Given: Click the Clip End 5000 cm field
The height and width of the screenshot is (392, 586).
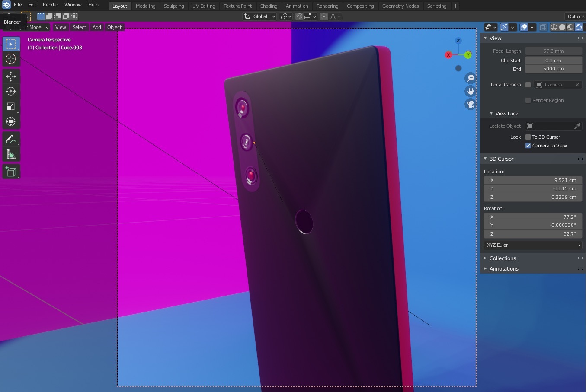Looking at the screenshot, I should tap(554, 69).
